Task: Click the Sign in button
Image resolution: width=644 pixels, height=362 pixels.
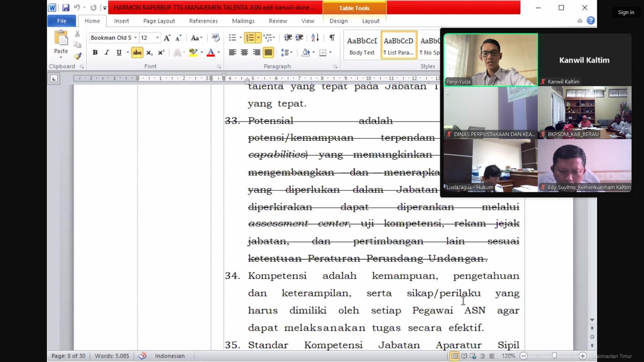Action: (x=626, y=12)
